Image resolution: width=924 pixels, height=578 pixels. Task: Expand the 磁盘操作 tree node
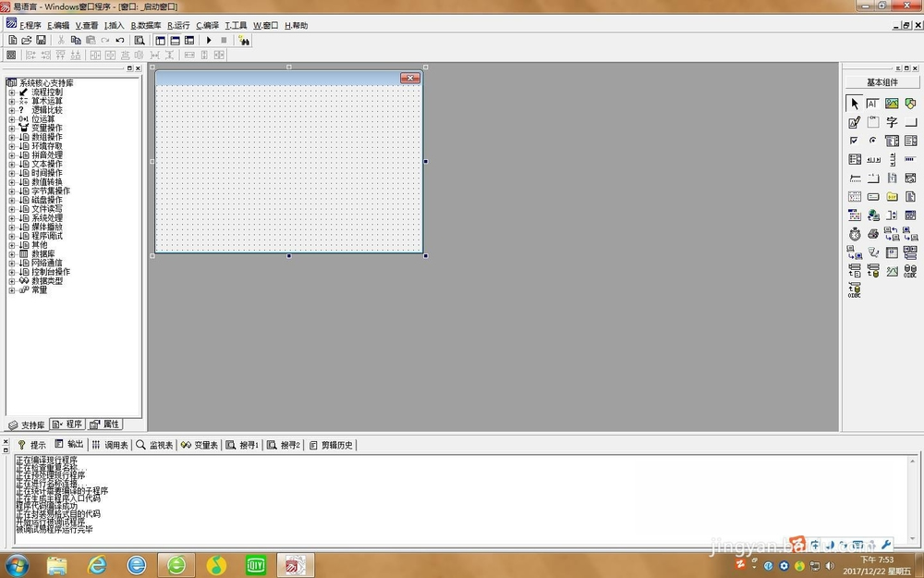click(12, 200)
